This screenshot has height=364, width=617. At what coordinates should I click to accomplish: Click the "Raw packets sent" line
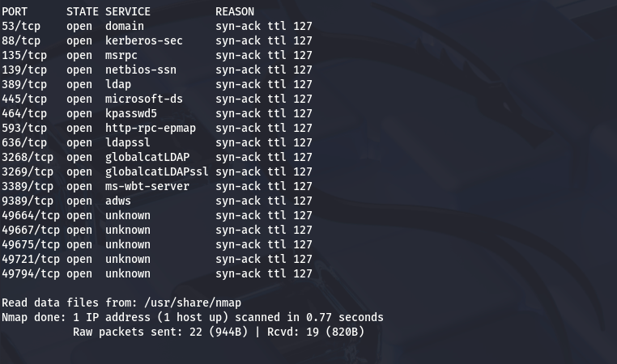tap(219, 332)
